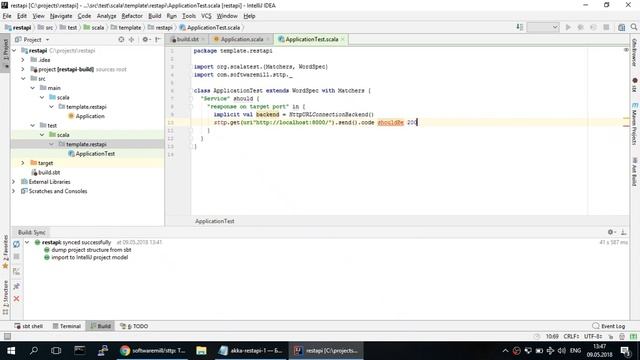This screenshot has height=360, width=640.
Task: Open Ant Build side panel
Action: (634, 171)
